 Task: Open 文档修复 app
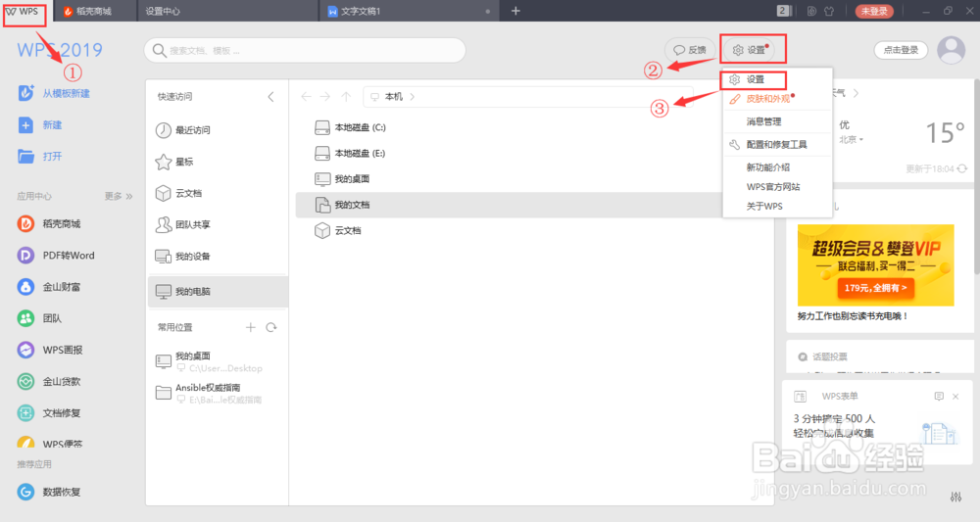coord(49,412)
